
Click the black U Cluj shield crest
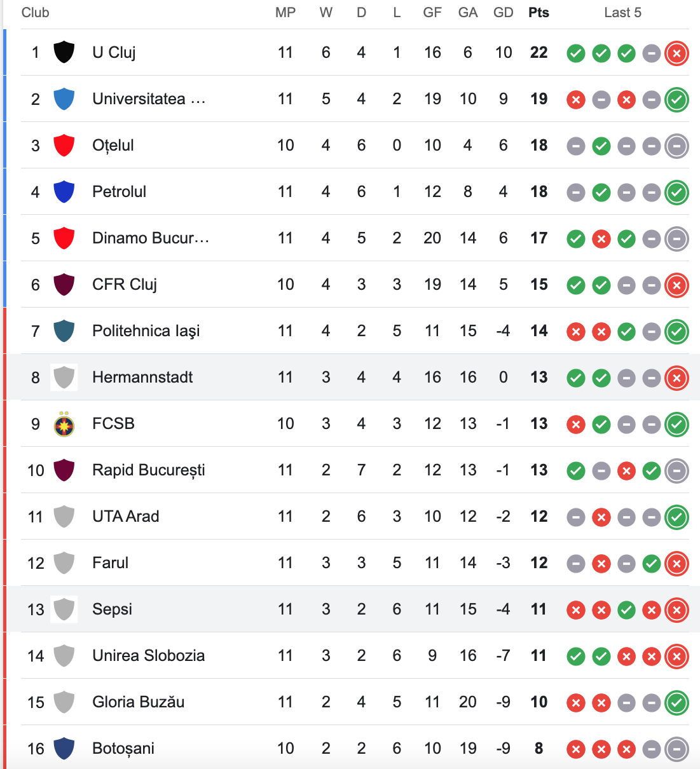coord(64,52)
